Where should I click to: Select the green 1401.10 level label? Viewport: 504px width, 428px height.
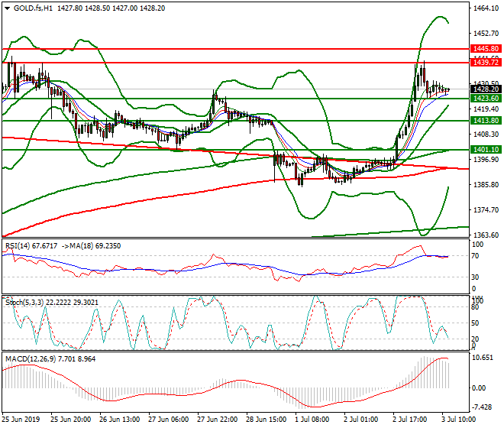coord(486,149)
